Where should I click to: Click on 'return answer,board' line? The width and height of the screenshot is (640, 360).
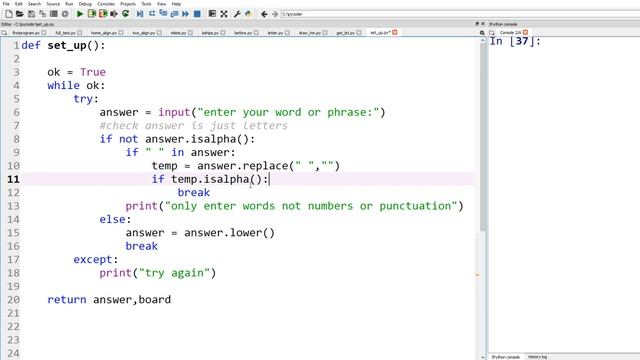point(109,300)
